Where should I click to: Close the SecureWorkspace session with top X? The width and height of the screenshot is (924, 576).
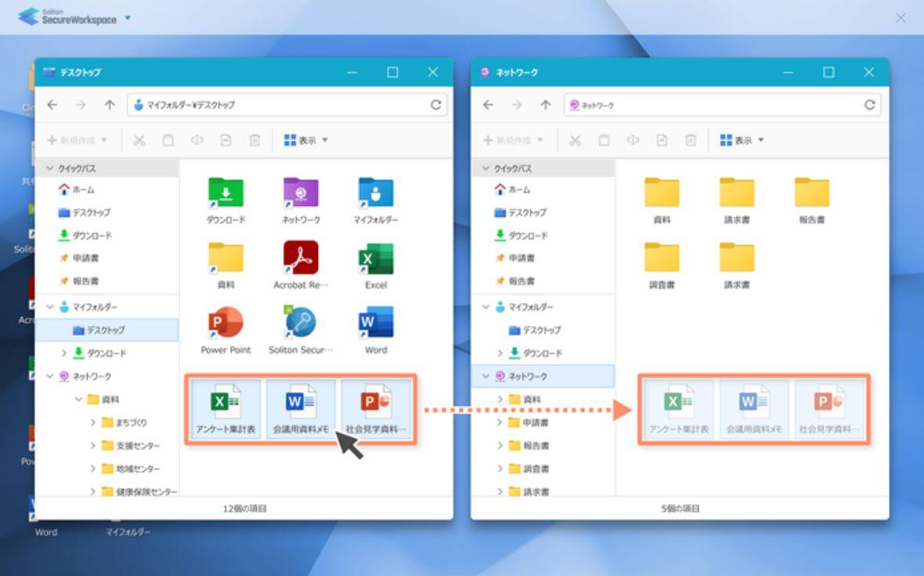901,18
